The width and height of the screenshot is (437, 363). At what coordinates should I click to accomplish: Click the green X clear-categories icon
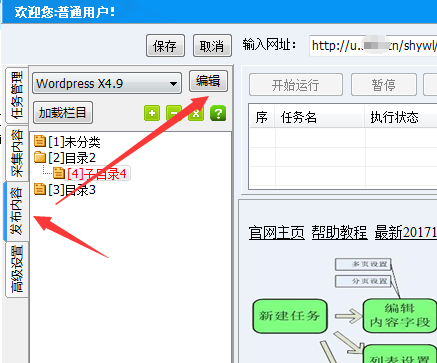point(196,113)
